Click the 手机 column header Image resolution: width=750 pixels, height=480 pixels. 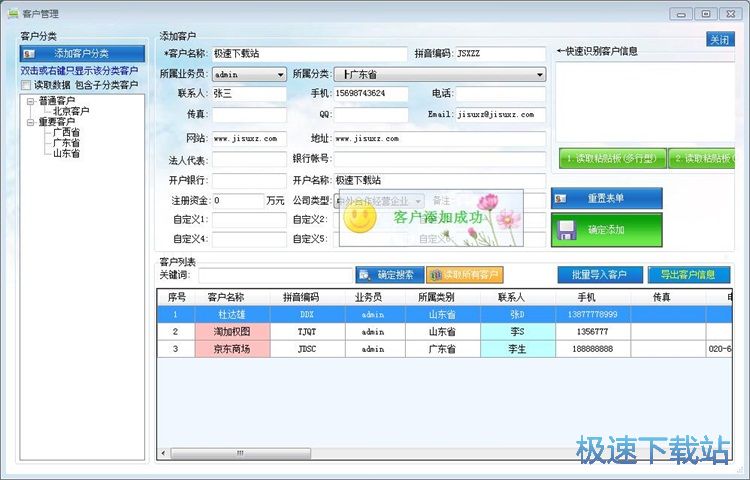(593, 297)
